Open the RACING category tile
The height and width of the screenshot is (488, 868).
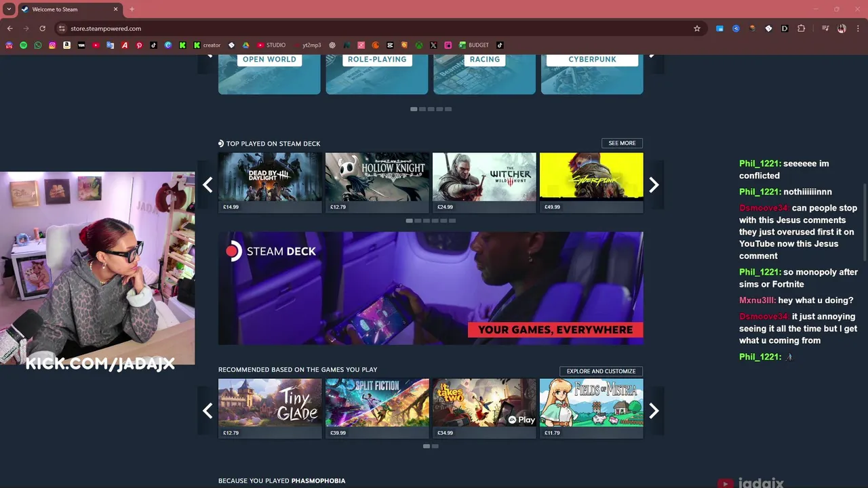click(484, 74)
